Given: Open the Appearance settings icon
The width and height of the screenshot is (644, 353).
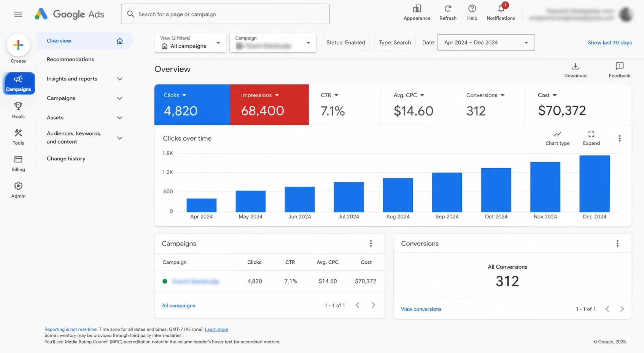Looking at the screenshot, I should (417, 13).
